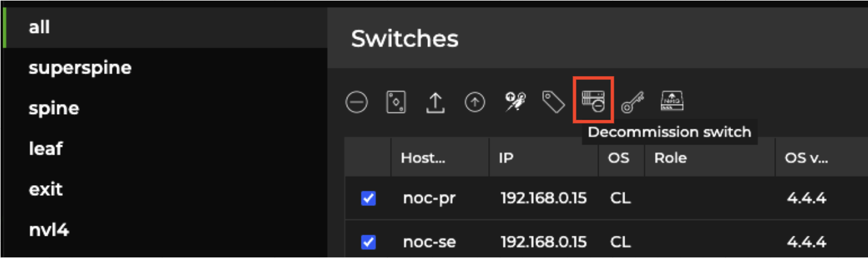Click the circled minus icon in toolbar
The image size is (868, 258).
coord(356,102)
